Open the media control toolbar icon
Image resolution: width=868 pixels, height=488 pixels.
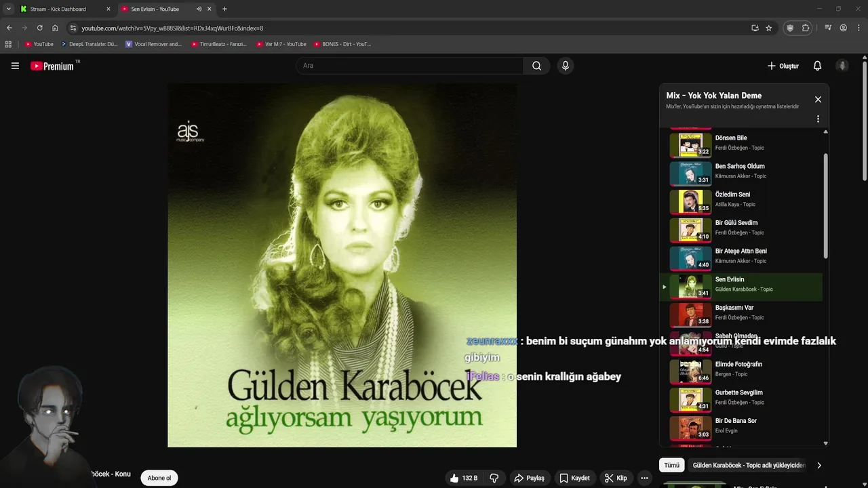pos(828,28)
